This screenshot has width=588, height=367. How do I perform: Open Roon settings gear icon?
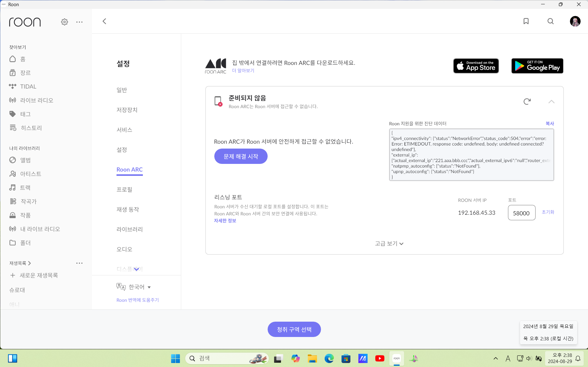pyautogui.click(x=64, y=22)
